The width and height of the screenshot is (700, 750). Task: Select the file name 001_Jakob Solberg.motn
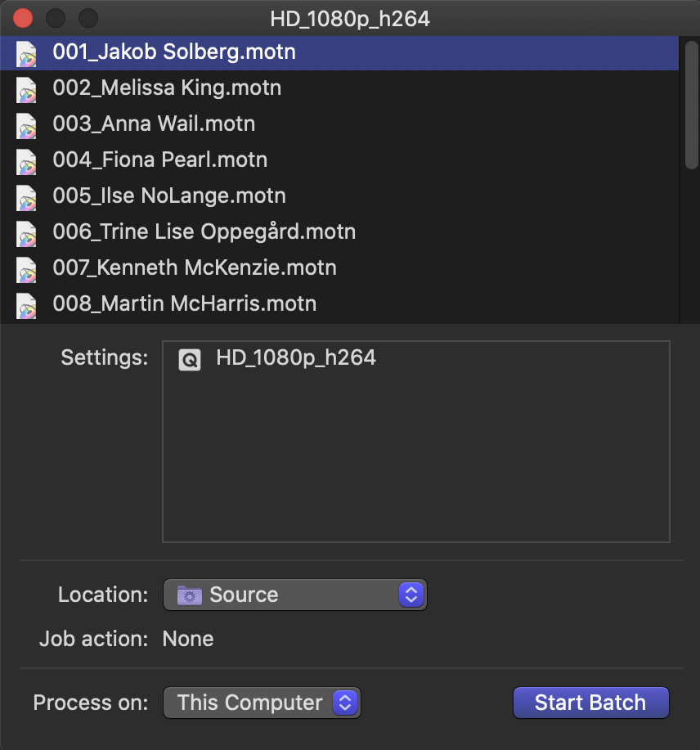174,52
